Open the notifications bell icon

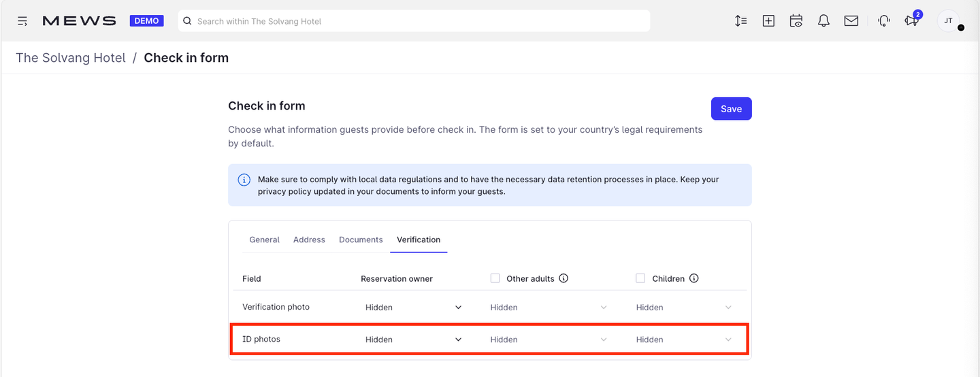[823, 21]
